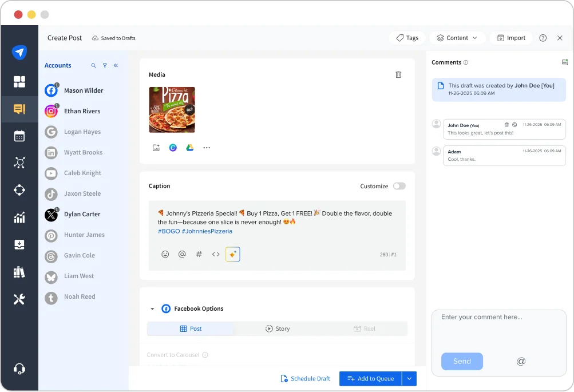Screen dimensions: 574x392
Task: Click Schedule Draft
Action: coord(305,379)
